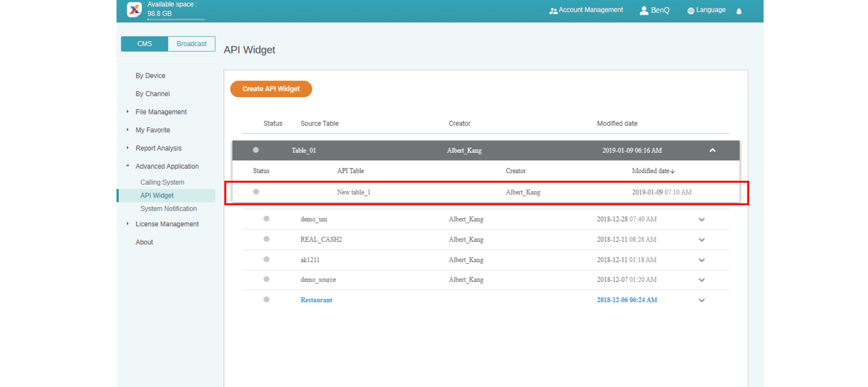
Task: Expand the REAL_CASH2 row chevron
Action: coord(702,240)
